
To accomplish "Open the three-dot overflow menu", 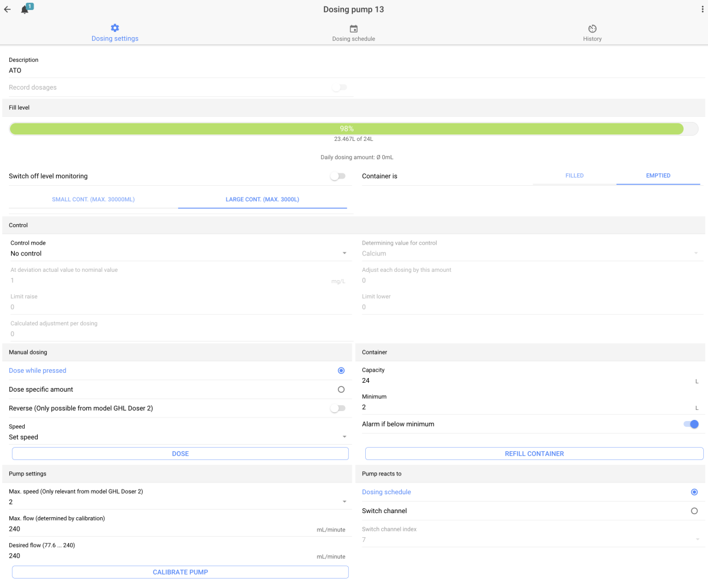I will (x=702, y=9).
